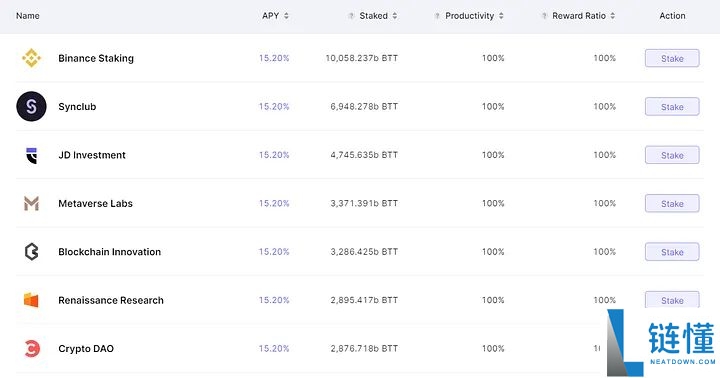The width and height of the screenshot is (720, 378).
Task: Click Metaverse Labs' 100% reward ratio
Action: click(605, 203)
